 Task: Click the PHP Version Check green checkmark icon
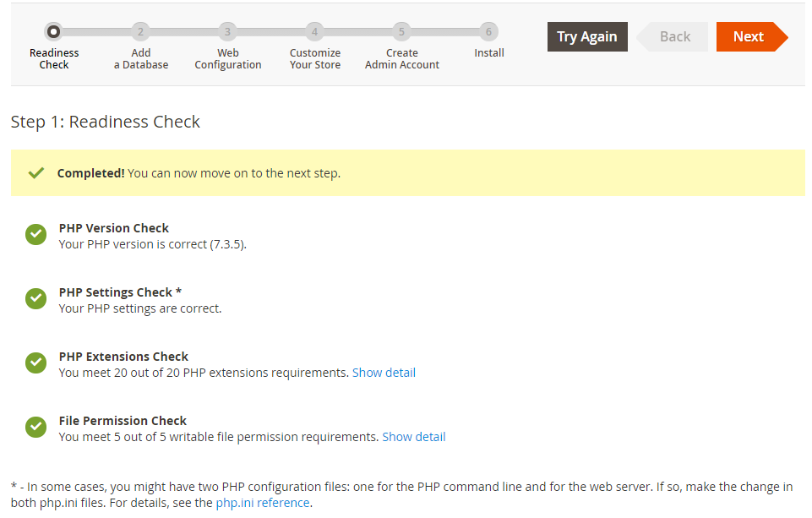tap(35, 235)
